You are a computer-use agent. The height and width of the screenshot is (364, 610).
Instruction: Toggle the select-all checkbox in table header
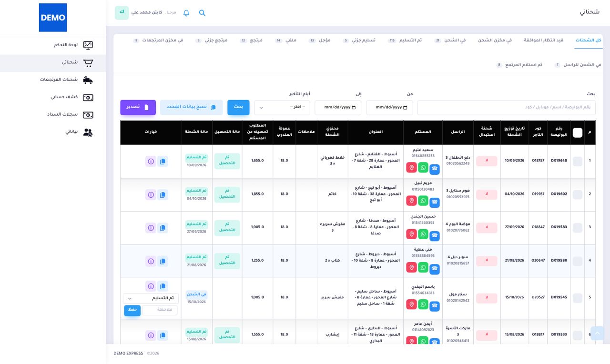pyautogui.click(x=578, y=133)
